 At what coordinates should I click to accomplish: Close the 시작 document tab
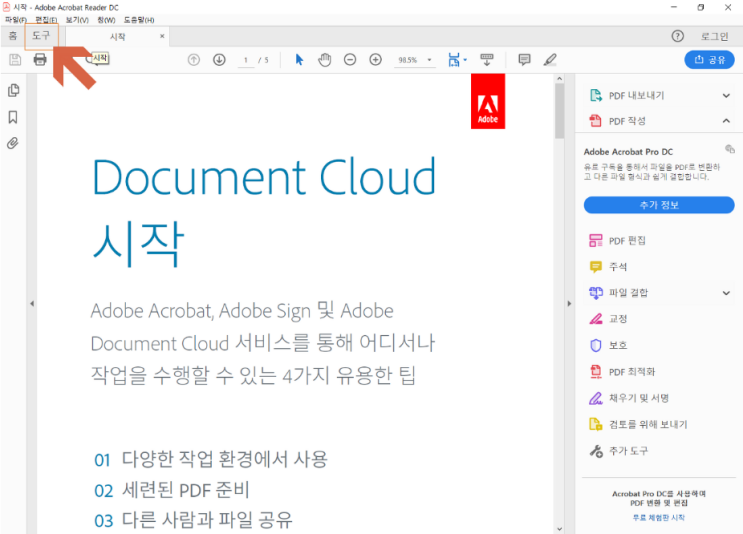coord(162,36)
